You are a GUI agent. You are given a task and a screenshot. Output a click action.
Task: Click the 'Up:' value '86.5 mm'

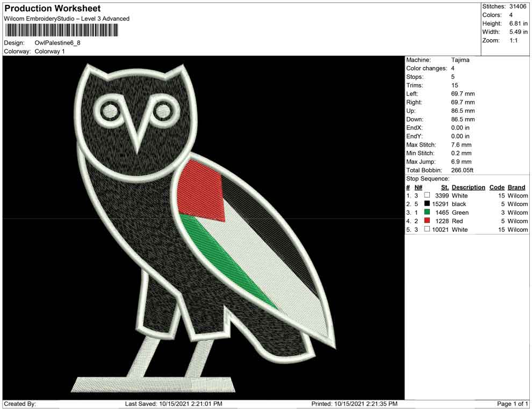click(463, 111)
